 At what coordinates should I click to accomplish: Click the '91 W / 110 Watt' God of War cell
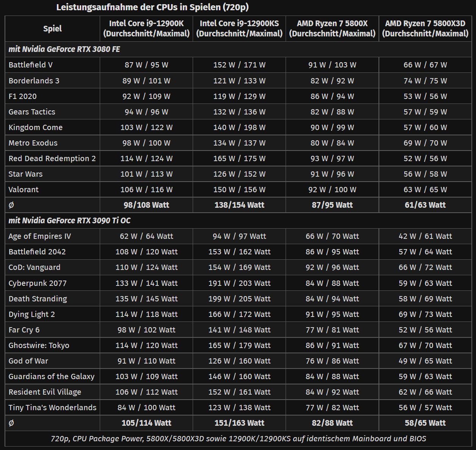click(x=146, y=361)
